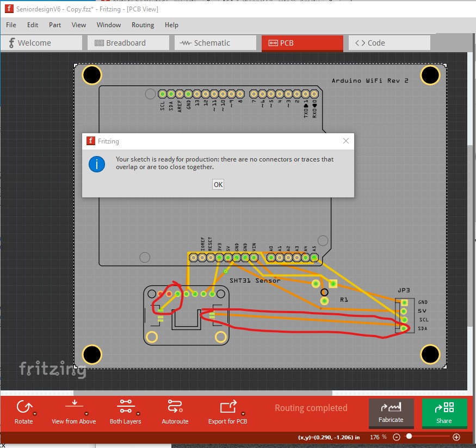This screenshot has height=448, width=476.
Task: Click the Arduino A5 header pin
Action: pyautogui.click(x=314, y=258)
